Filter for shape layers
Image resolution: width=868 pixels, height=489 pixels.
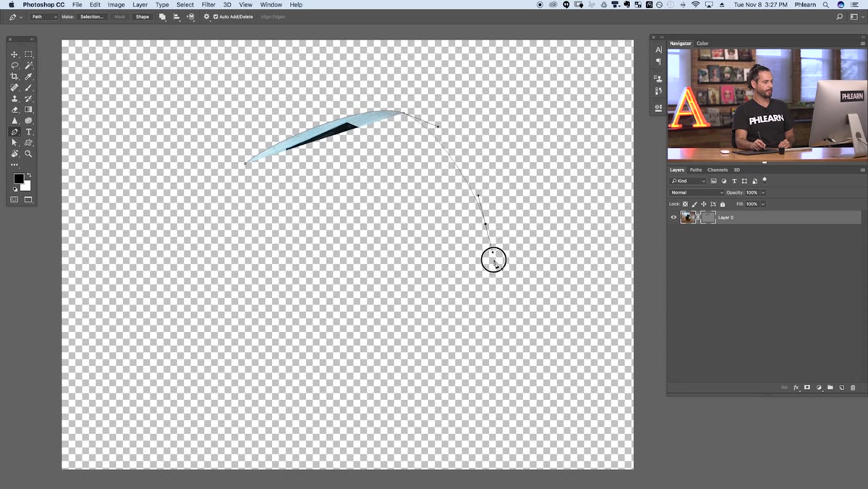click(x=744, y=181)
